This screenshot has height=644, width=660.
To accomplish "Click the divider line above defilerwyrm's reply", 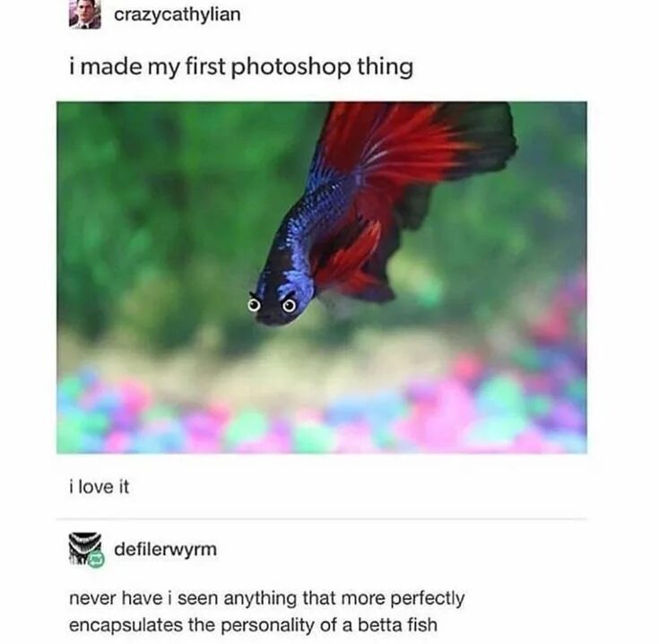I will pos(322,519).
